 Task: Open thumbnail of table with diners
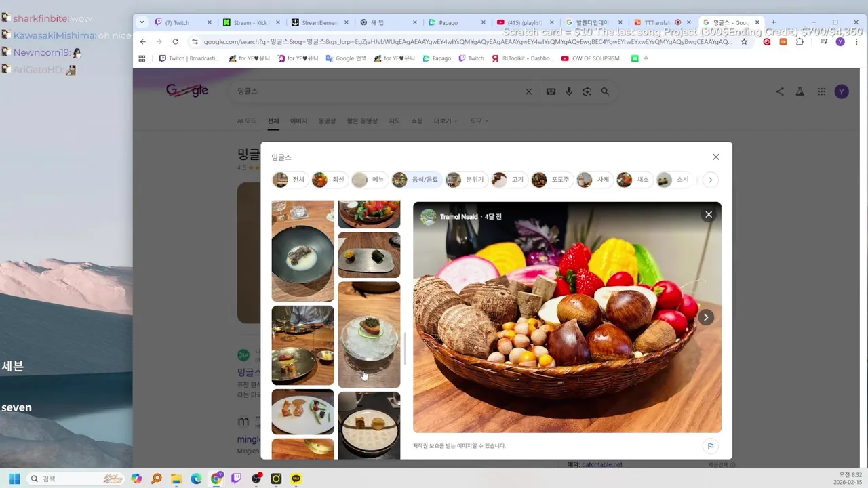pyautogui.click(x=302, y=346)
